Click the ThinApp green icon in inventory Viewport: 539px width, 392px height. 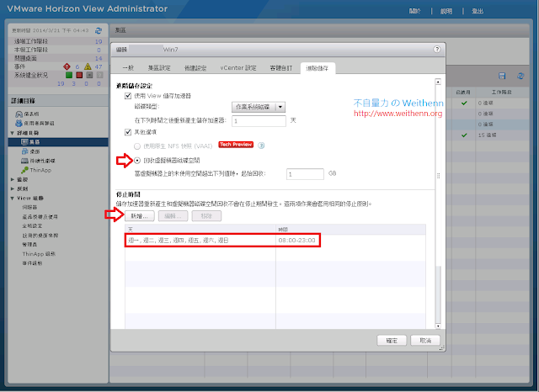24,170
